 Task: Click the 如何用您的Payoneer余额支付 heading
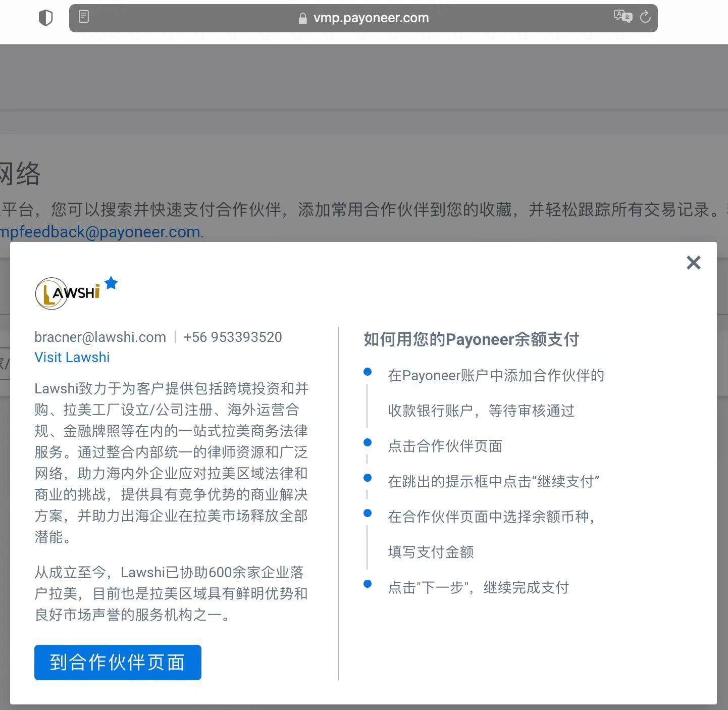point(471,339)
